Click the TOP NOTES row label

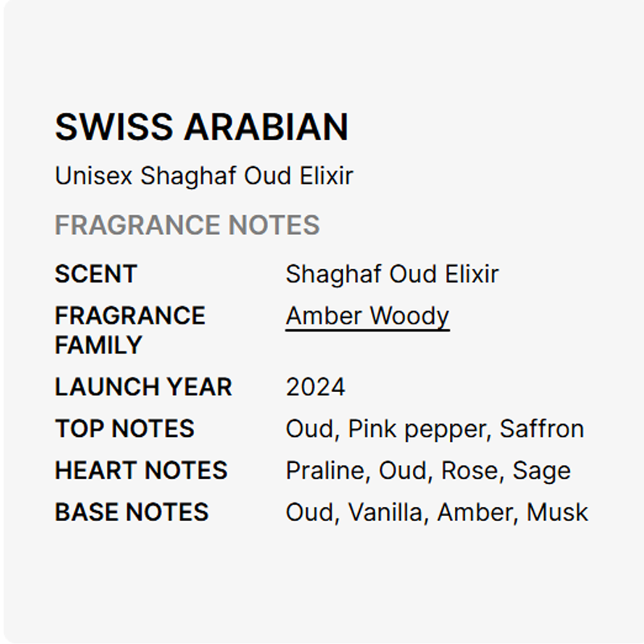(x=125, y=428)
